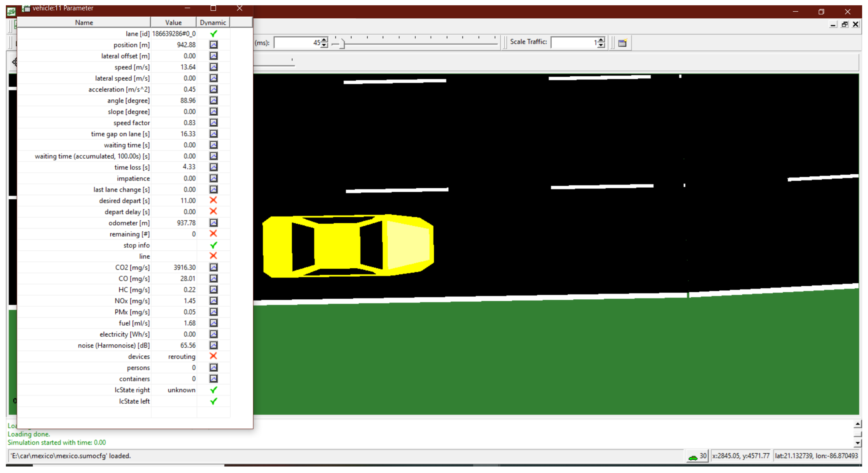
Task: Click green check in lcState right row
Action: click(x=213, y=390)
